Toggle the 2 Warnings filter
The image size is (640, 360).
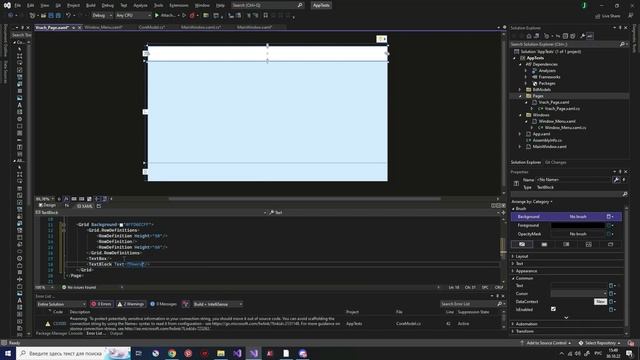(x=131, y=304)
